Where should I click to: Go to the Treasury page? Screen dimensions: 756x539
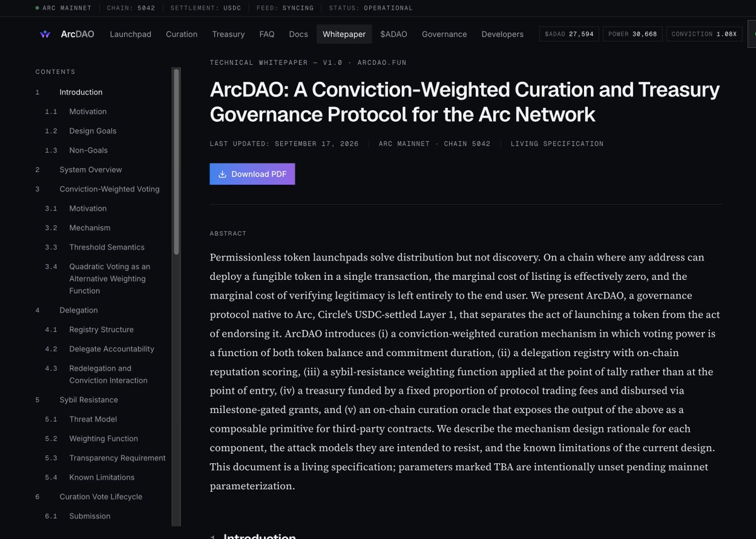pyautogui.click(x=228, y=34)
